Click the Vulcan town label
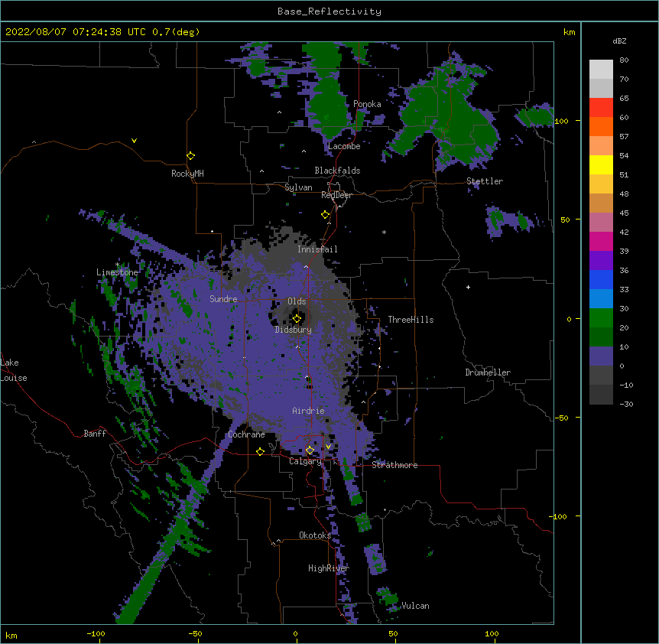This screenshot has width=659, height=644. (415, 606)
